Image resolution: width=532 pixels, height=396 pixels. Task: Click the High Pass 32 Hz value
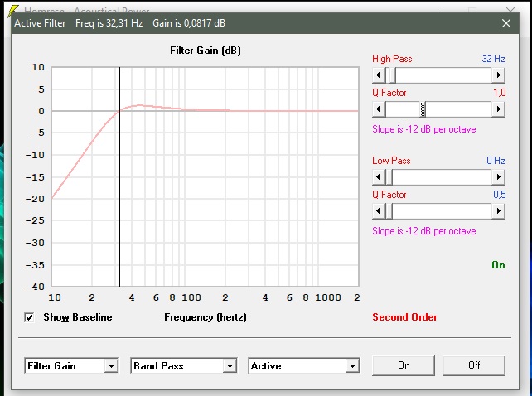point(493,59)
